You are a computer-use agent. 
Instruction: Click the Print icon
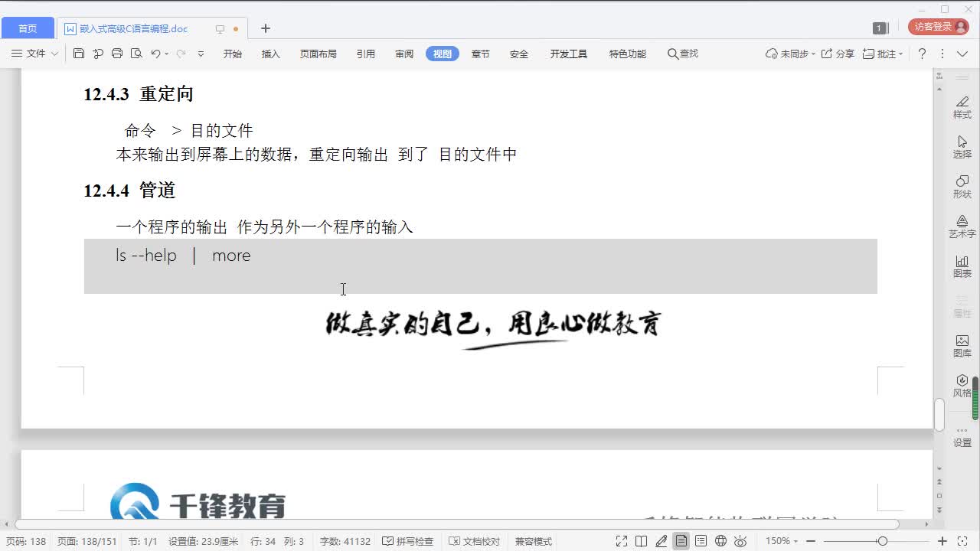[x=117, y=54]
